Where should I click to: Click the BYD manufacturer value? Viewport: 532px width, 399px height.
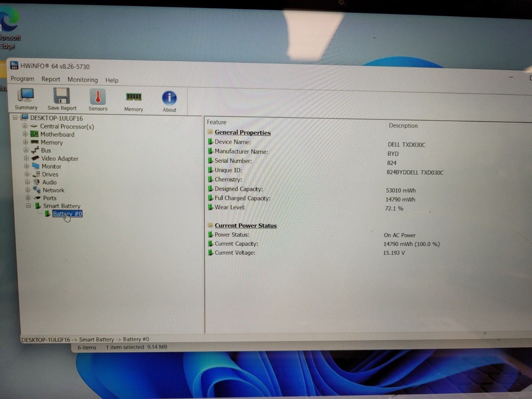pyautogui.click(x=393, y=154)
